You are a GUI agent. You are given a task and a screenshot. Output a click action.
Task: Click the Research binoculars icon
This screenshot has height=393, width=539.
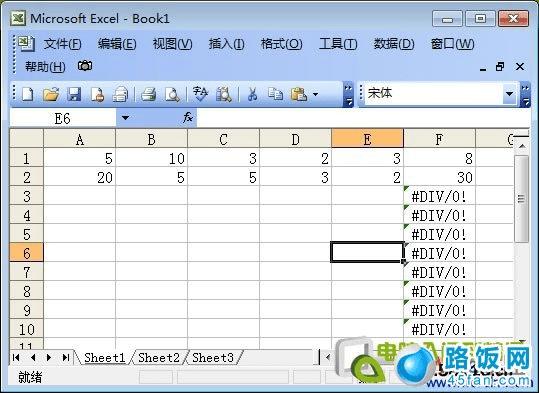(224, 94)
